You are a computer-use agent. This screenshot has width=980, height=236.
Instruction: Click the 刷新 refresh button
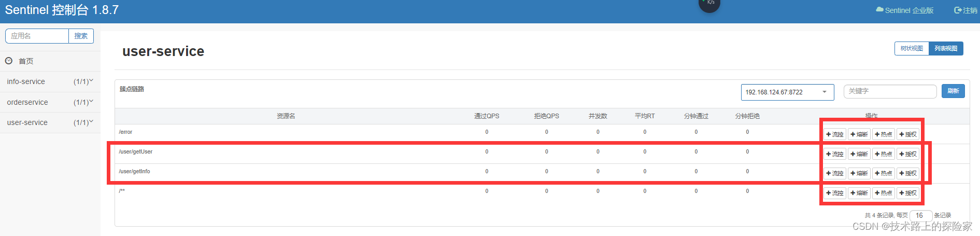953,91
